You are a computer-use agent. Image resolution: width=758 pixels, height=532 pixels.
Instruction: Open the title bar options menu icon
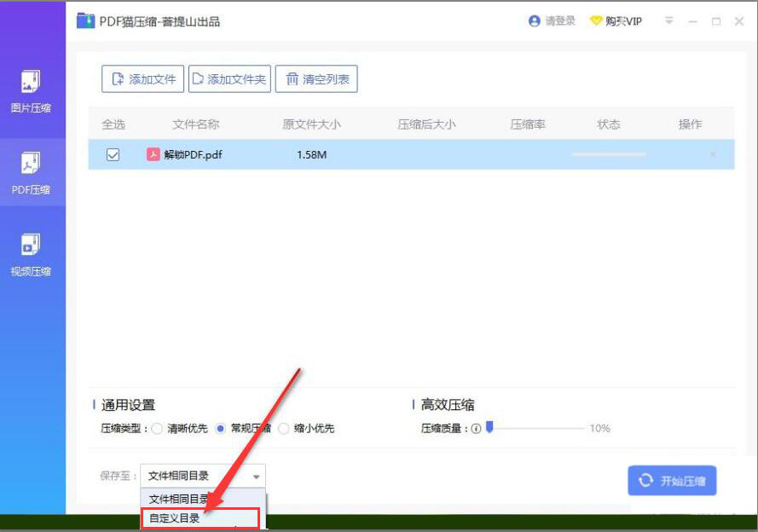click(x=669, y=20)
